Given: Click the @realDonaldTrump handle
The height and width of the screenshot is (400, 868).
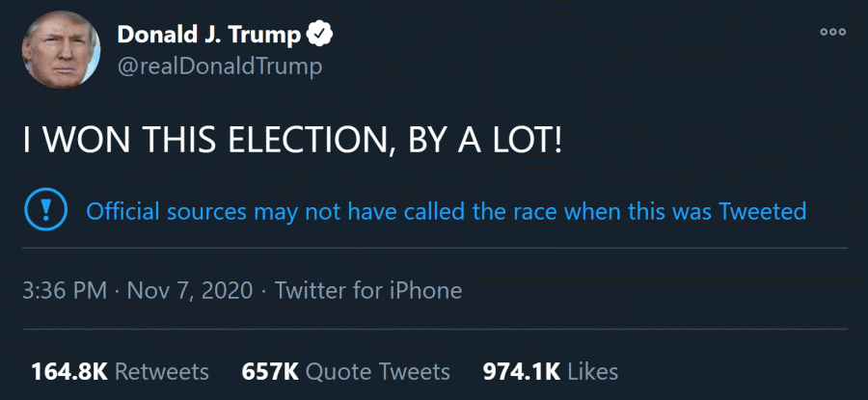Looking at the screenshot, I should click(x=219, y=66).
